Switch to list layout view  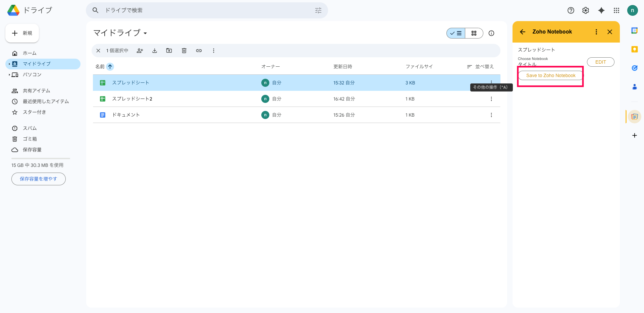(456, 33)
